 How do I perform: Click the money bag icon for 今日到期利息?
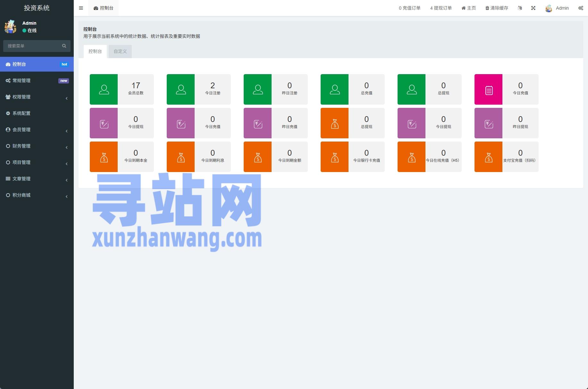point(181,157)
